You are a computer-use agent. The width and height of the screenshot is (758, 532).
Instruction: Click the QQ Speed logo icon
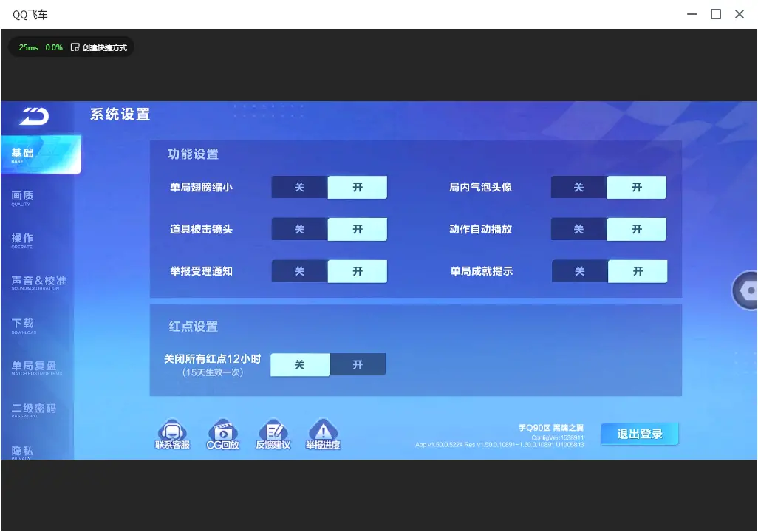point(34,116)
